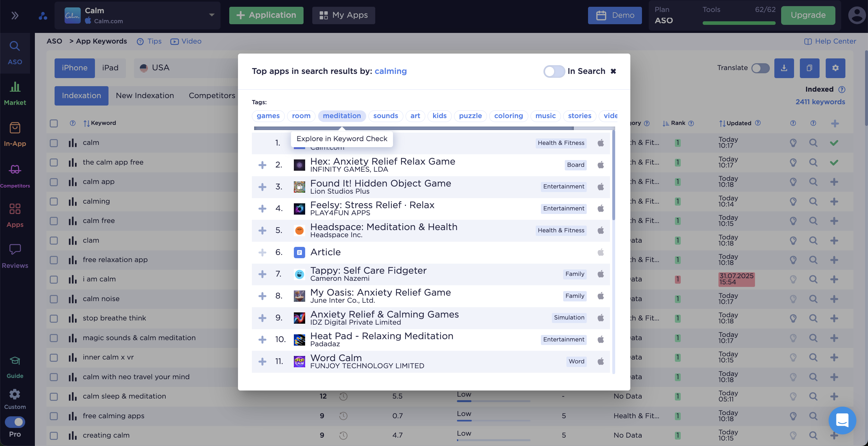Toggle the Pro mode switch
This screenshot has height=446, width=868.
(15, 422)
